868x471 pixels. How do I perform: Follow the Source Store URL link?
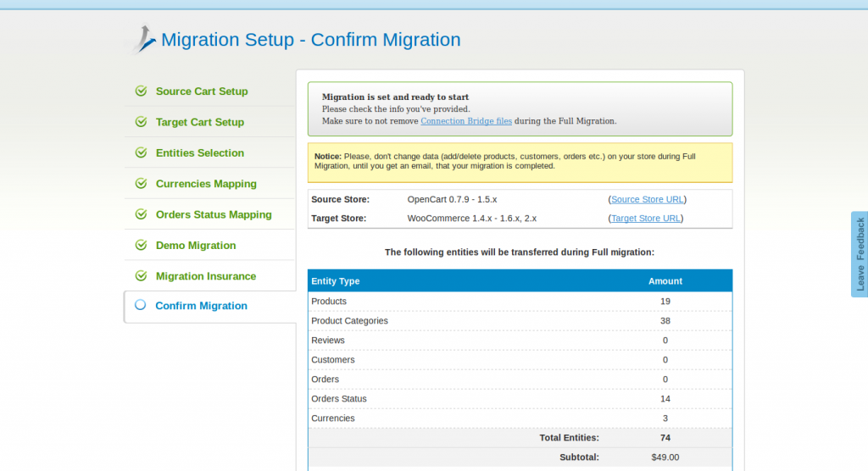point(647,199)
